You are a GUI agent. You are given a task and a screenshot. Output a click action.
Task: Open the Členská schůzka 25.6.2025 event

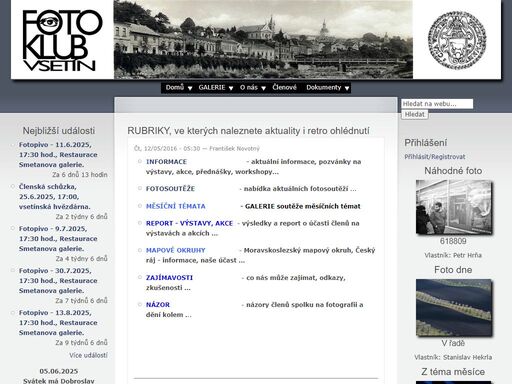click(x=55, y=197)
